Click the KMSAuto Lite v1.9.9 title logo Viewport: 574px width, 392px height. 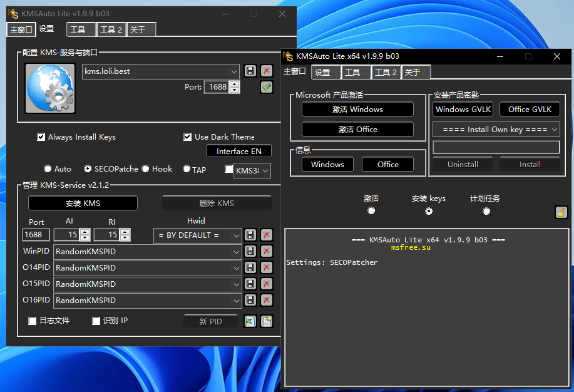[x=13, y=14]
